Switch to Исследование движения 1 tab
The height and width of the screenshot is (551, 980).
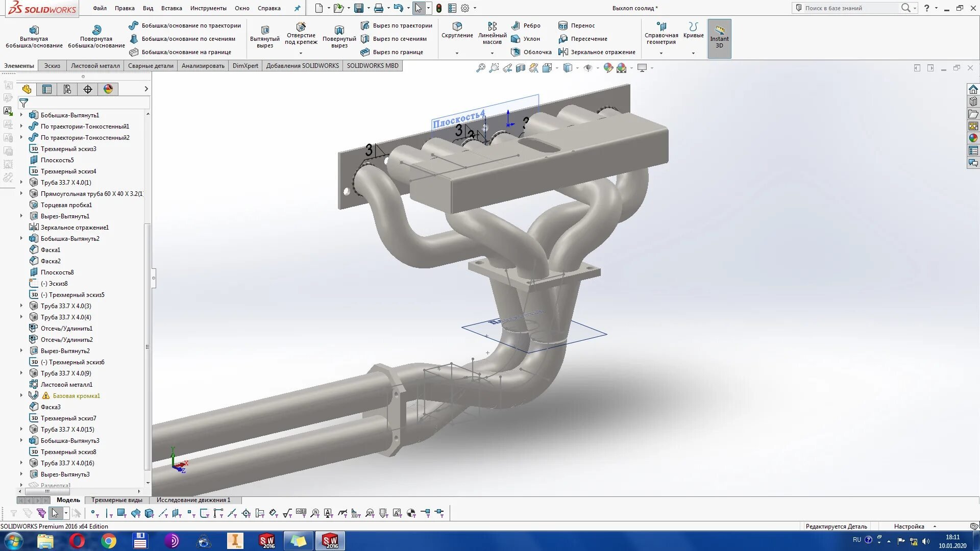[x=193, y=500]
